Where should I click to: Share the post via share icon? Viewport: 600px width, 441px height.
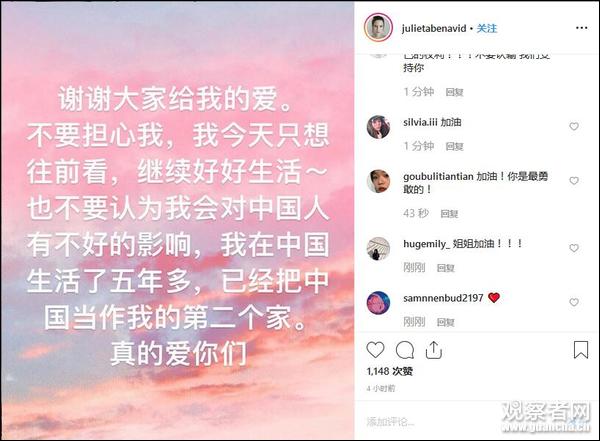tap(434, 350)
